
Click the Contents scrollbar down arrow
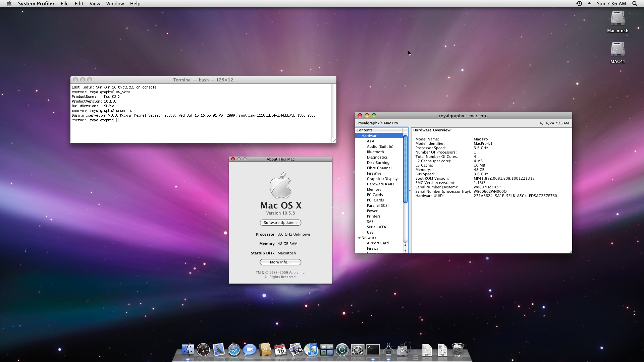coord(405,251)
